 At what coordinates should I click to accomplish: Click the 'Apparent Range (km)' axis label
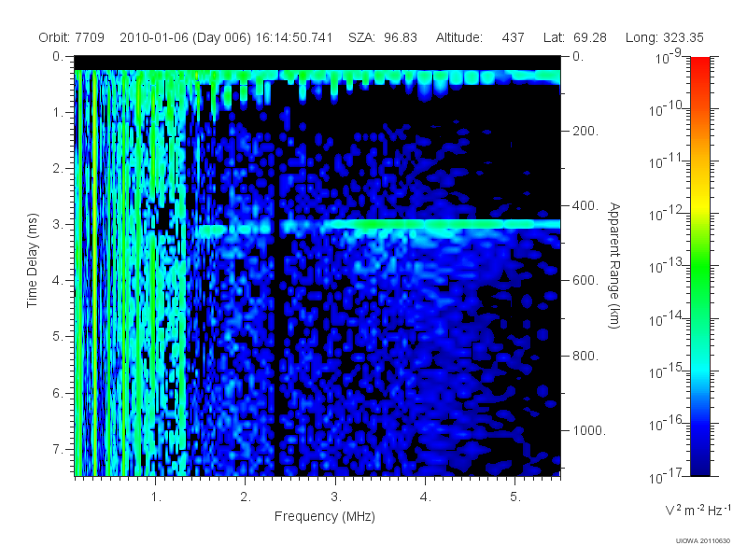tap(614, 265)
